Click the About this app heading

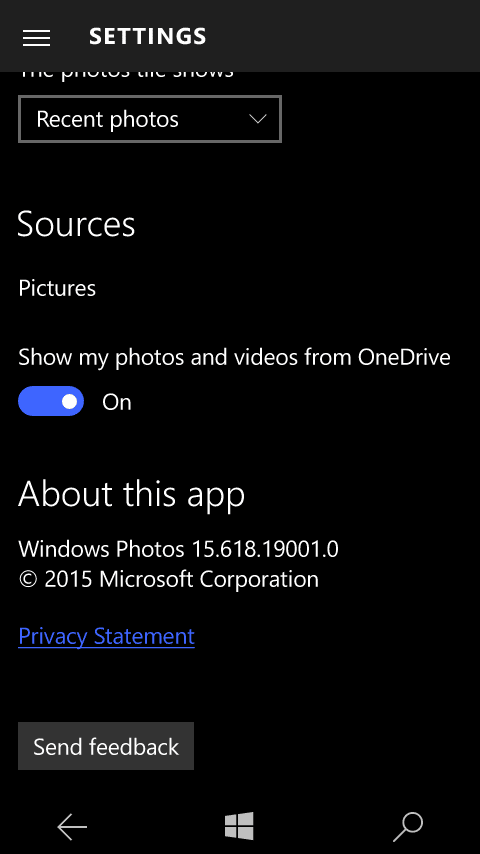pyautogui.click(x=131, y=494)
